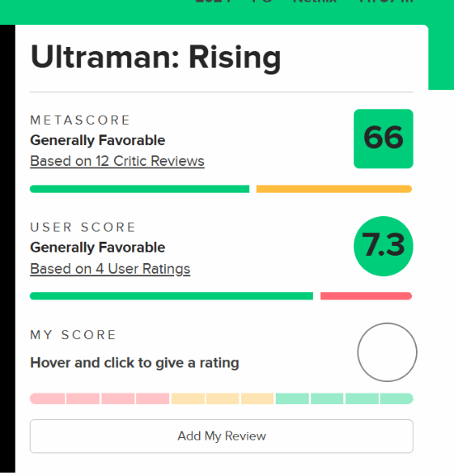Rate the movie 0 on first red segment
This screenshot has height=476, width=454.
click(x=47, y=398)
